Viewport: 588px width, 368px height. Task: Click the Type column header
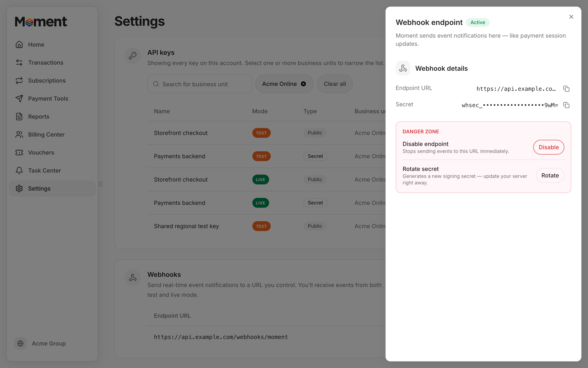310,111
